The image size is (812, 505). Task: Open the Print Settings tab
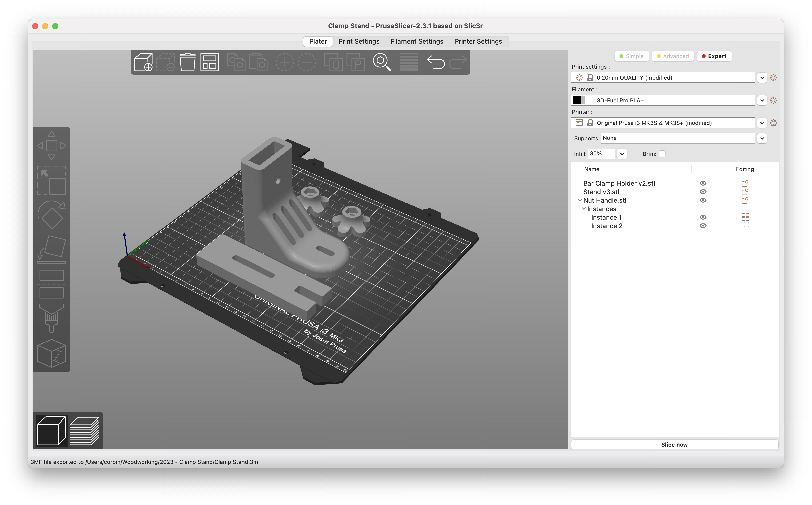coord(359,41)
